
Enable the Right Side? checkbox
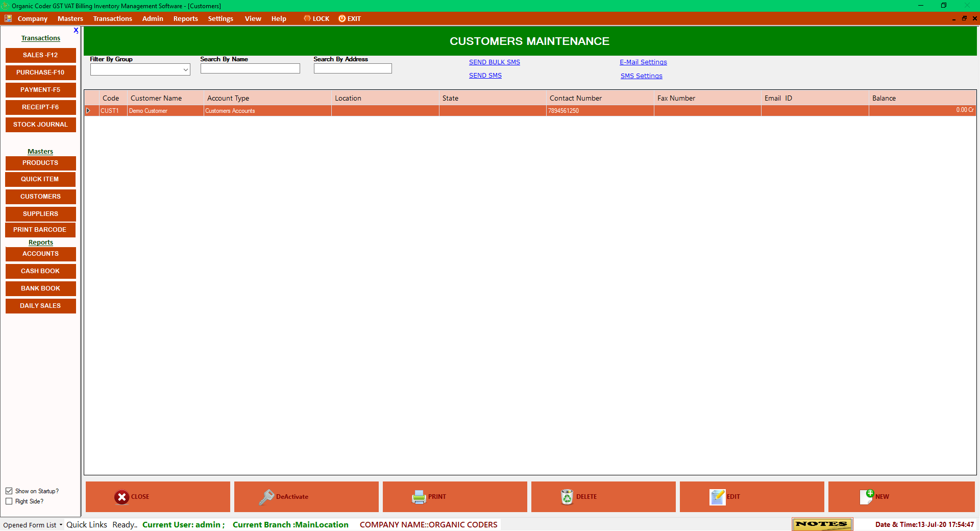pyautogui.click(x=9, y=501)
